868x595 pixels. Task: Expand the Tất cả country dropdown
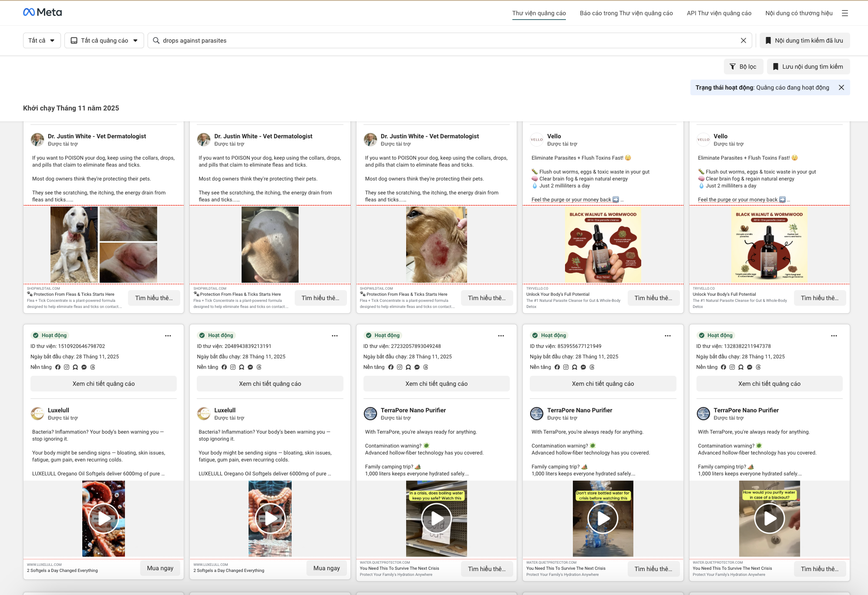[x=42, y=40]
